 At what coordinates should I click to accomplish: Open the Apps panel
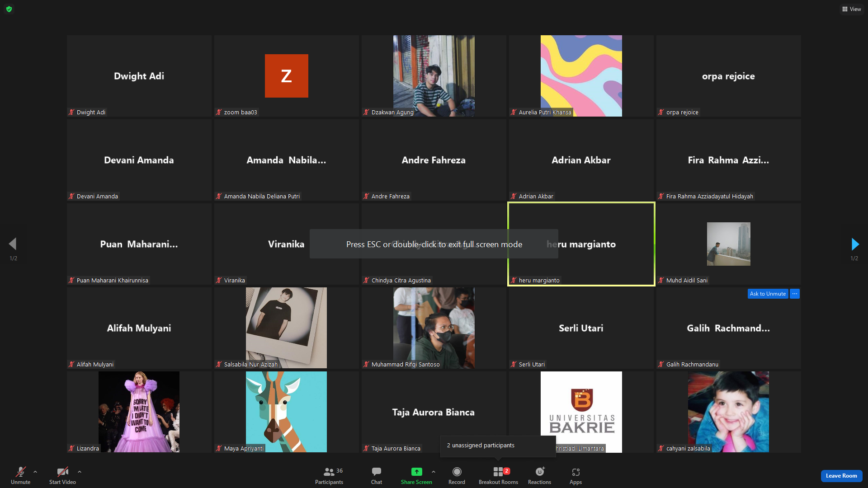576,476
